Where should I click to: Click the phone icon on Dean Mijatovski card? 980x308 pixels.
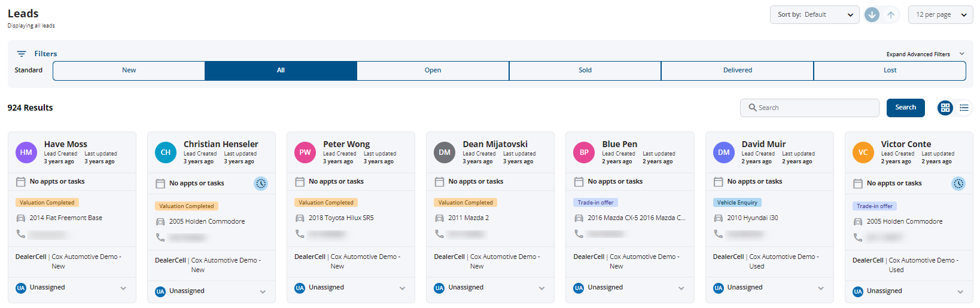439,234
